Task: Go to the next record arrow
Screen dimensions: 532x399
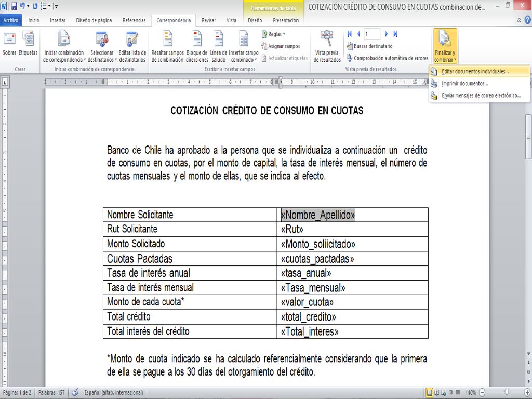Action: point(386,34)
